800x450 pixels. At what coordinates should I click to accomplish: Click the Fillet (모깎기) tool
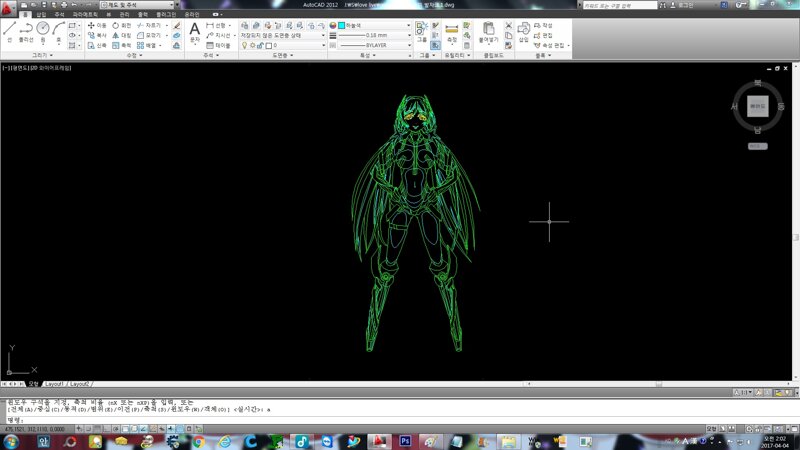coord(149,35)
